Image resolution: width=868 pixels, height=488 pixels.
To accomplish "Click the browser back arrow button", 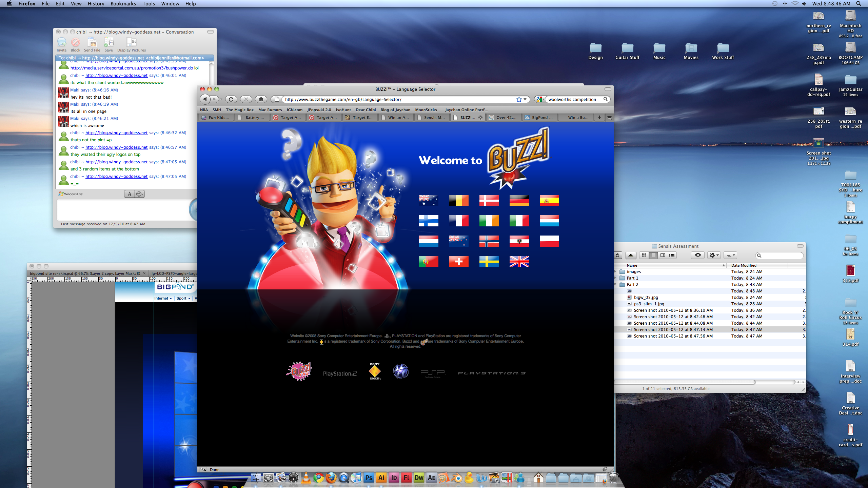I will click(205, 99).
